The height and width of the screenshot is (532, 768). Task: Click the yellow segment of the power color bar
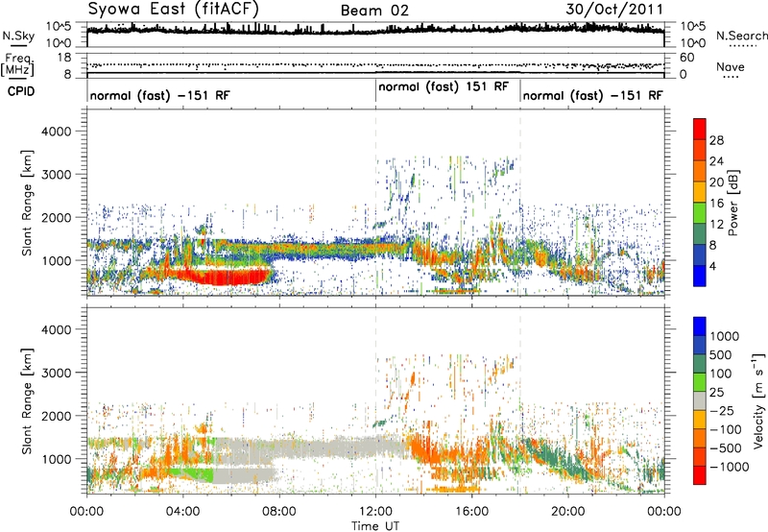click(700, 192)
